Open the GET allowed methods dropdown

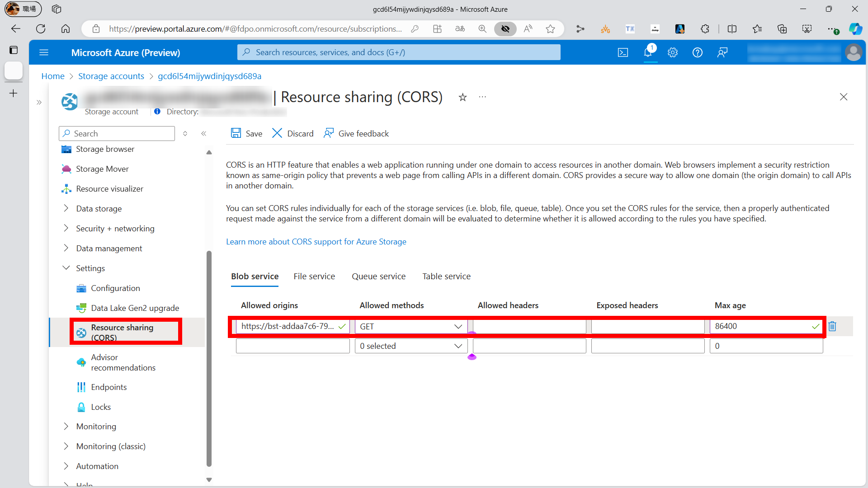pyautogui.click(x=410, y=326)
